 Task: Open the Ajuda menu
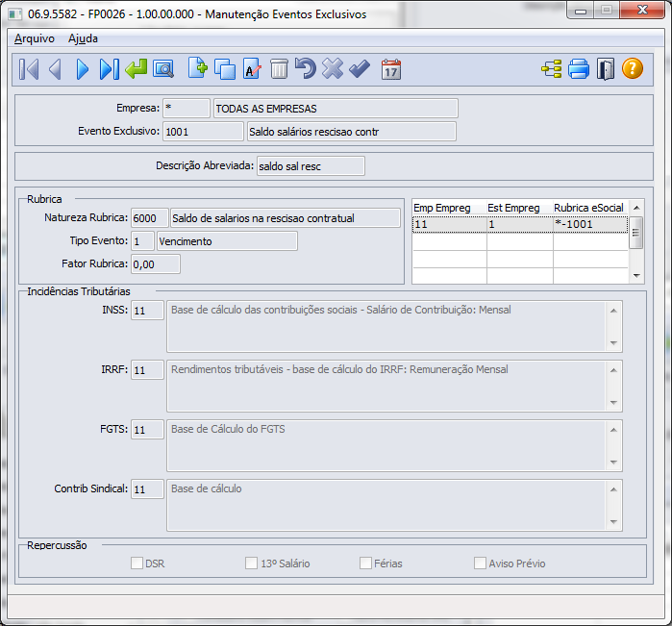(x=83, y=38)
